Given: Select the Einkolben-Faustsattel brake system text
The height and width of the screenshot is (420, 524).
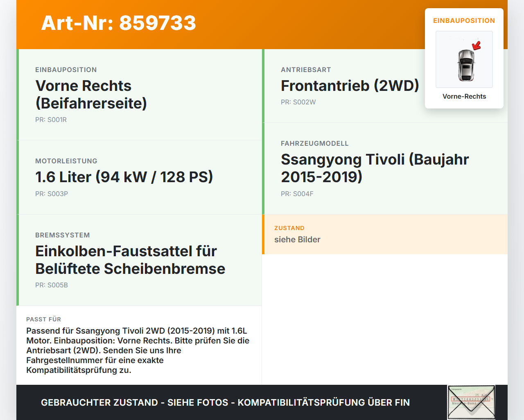Looking at the screenshot, I should [x=130, y=260].
